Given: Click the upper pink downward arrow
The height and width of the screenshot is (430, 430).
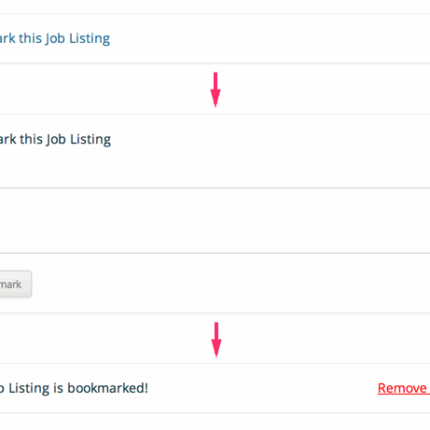Looking at the screenshot, I should 215,89.
